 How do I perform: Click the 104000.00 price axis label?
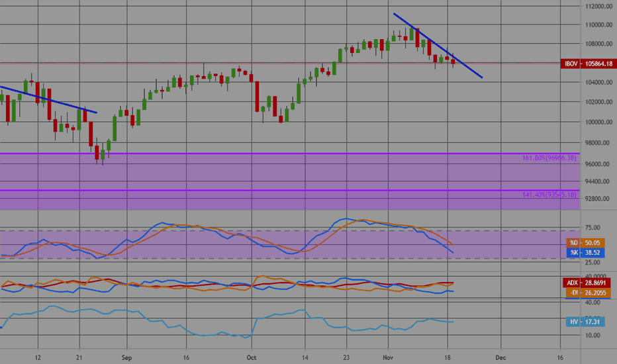[x=598, y=82]
